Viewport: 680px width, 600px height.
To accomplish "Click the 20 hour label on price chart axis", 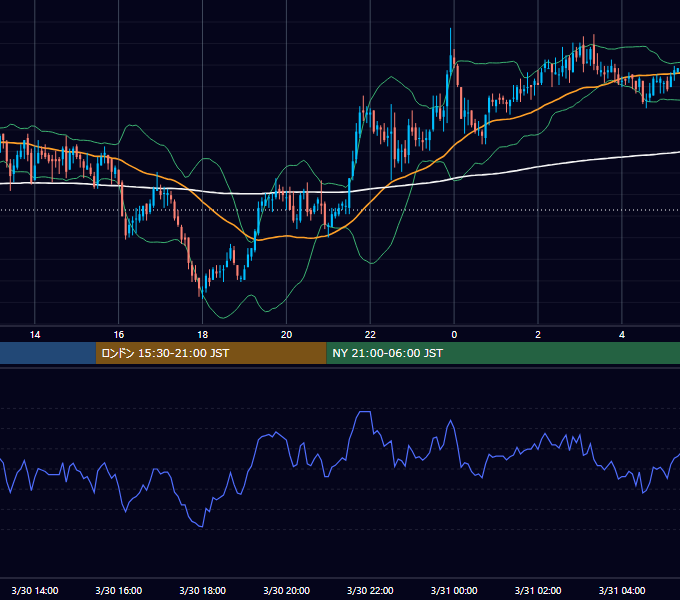I will (286, 335).
